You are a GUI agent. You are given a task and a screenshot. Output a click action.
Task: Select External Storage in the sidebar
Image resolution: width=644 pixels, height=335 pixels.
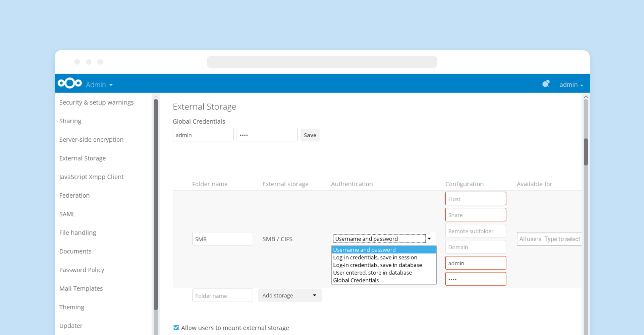coord(83,158)
